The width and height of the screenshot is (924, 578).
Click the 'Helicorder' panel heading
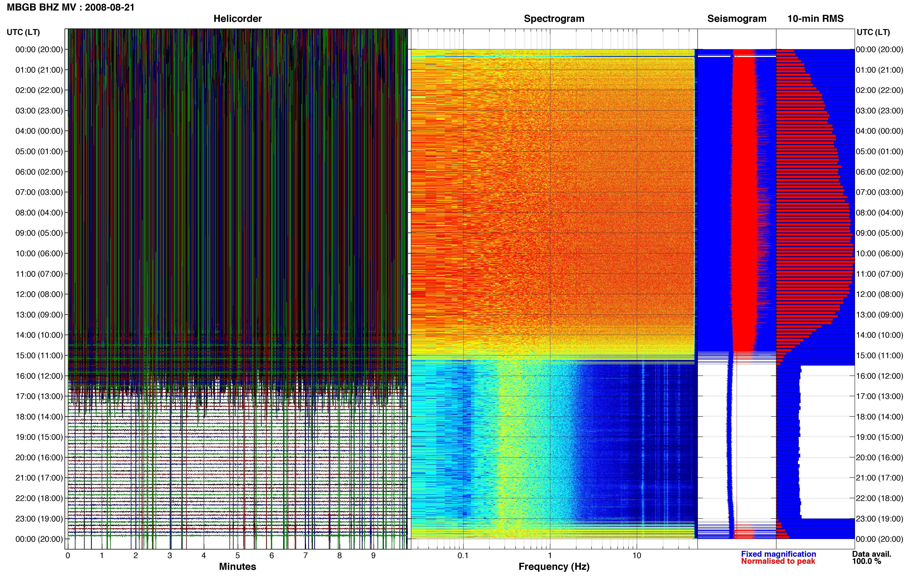tap(237, 19)
